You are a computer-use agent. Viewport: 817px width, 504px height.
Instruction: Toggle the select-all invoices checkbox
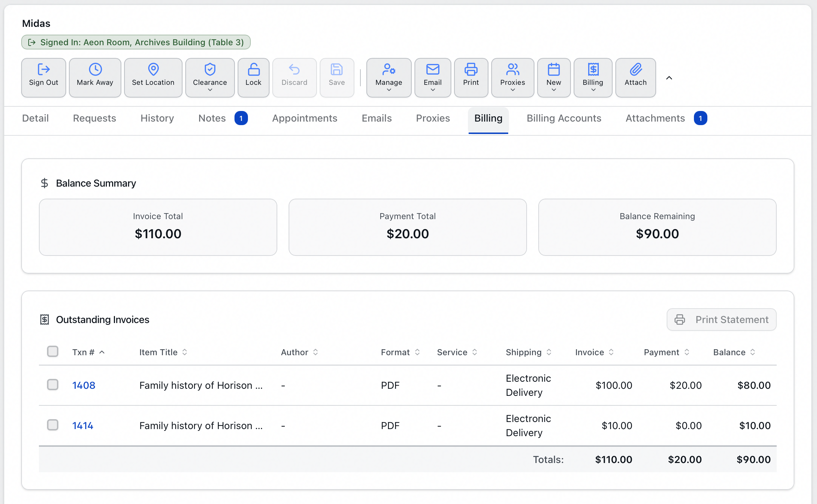tap(53, 352)
